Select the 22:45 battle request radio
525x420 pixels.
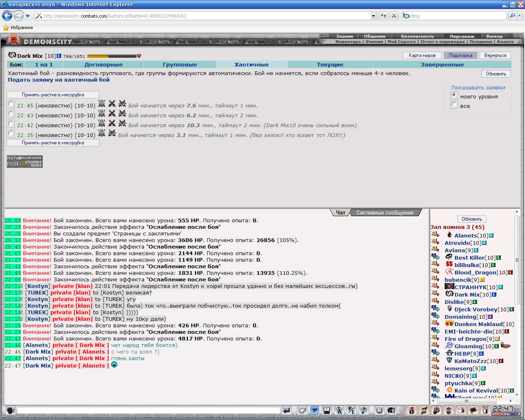click(x=11, y=104)
